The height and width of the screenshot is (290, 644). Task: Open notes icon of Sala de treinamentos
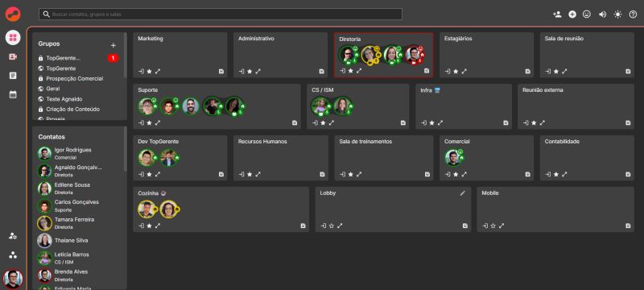tap(427, 175)
